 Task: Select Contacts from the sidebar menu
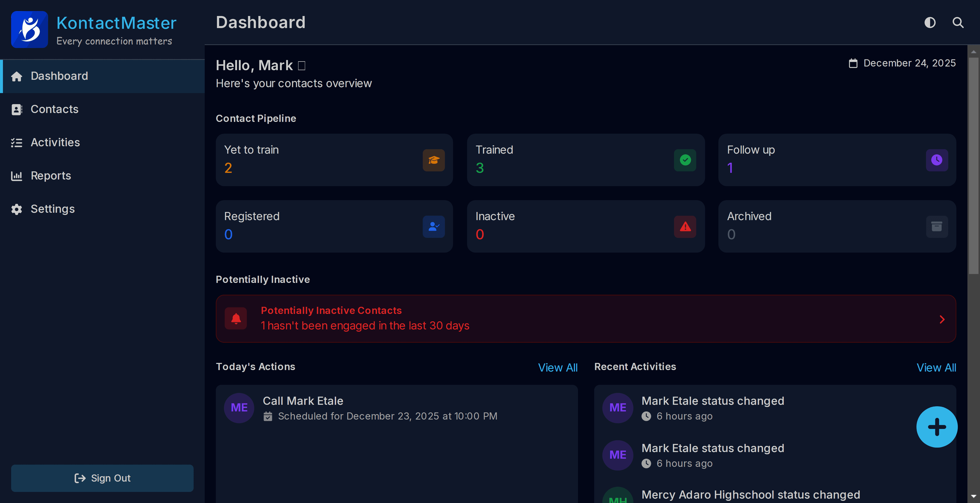coord(54,109)
